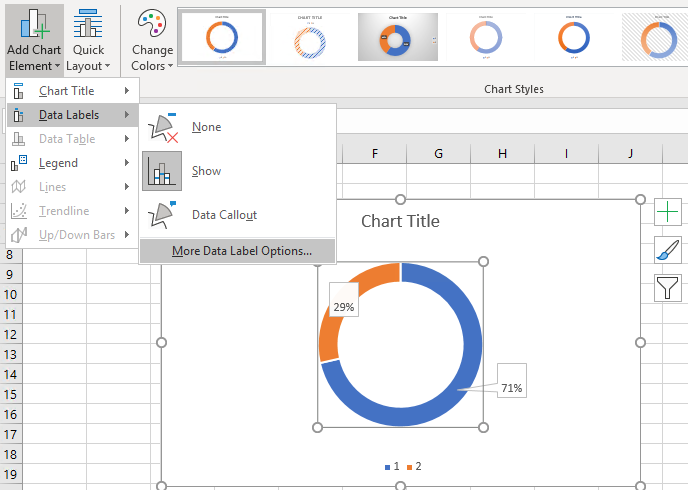Click the grayed Data Table menu entry

pos(73,139)
